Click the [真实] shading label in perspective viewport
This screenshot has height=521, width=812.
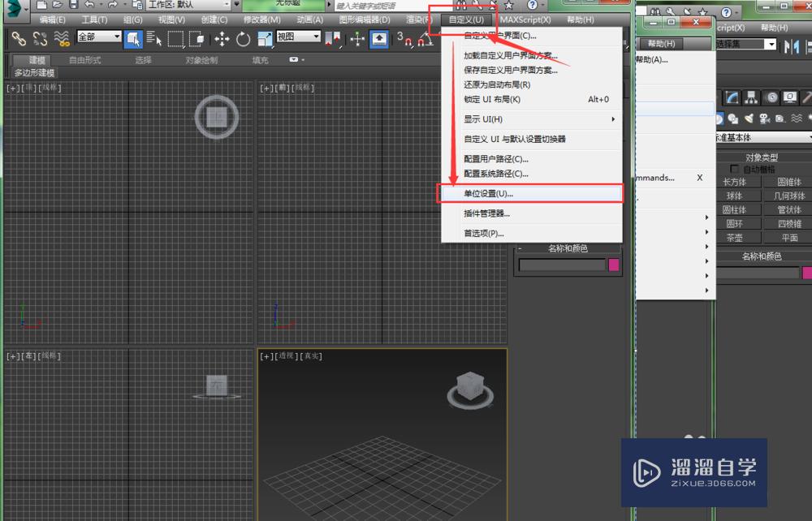pos(311,356)
